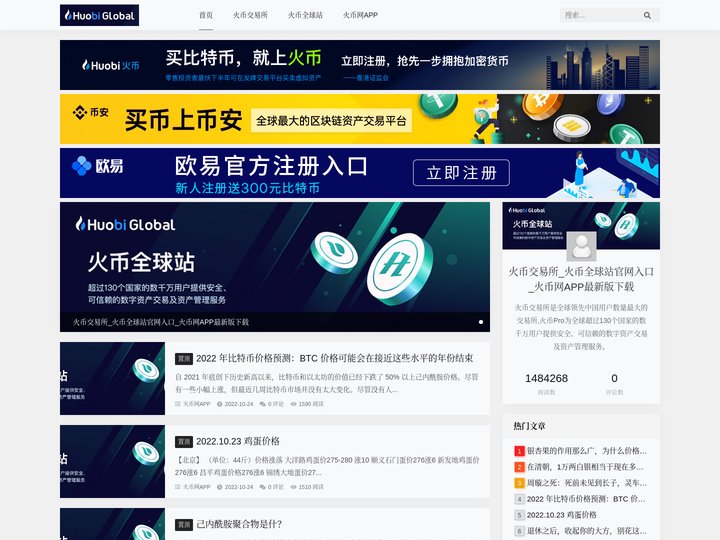The width and height of the screenshot is (720, 540).
Task: Click 置顶 badge on 鸡蛋价格 article
Action: 184,442
